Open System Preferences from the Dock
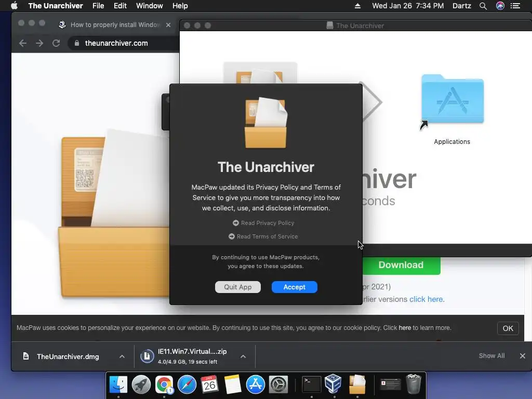The width and height of the screenshot is (532, 399). (278, 384)
